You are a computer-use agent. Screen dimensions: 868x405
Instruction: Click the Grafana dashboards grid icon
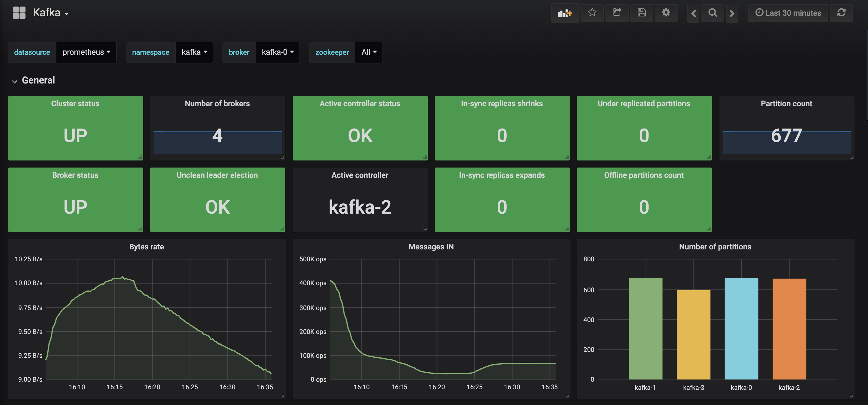(x=19, y=13)
